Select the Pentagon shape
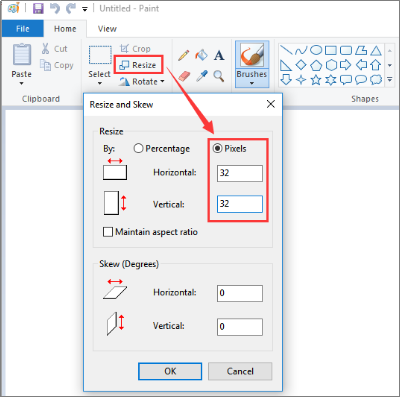This screenshot has height=397, width=400. pos(316,65)
